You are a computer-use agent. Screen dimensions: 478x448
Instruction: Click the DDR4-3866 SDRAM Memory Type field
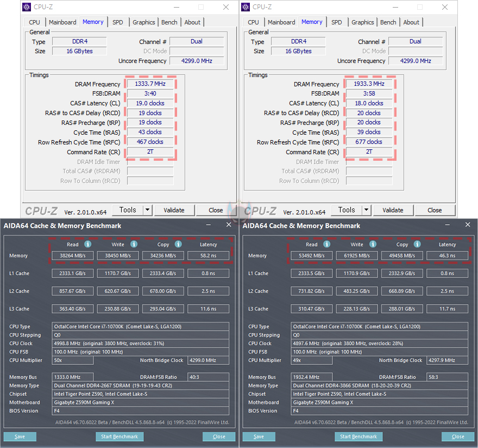[x=380, y=386]
